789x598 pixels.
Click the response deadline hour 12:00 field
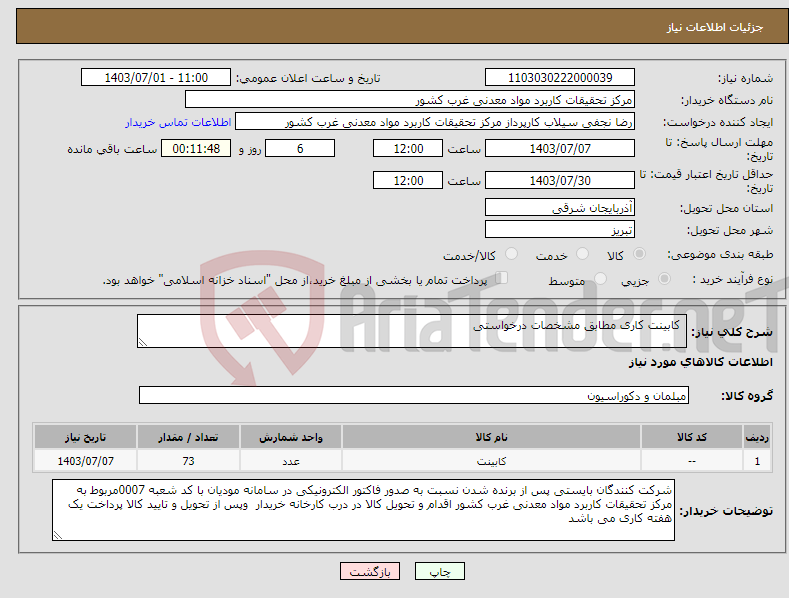click(408, 148)
